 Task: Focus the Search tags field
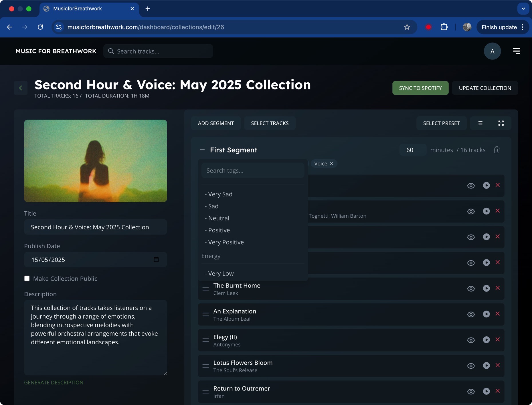(x=253, y=170)
